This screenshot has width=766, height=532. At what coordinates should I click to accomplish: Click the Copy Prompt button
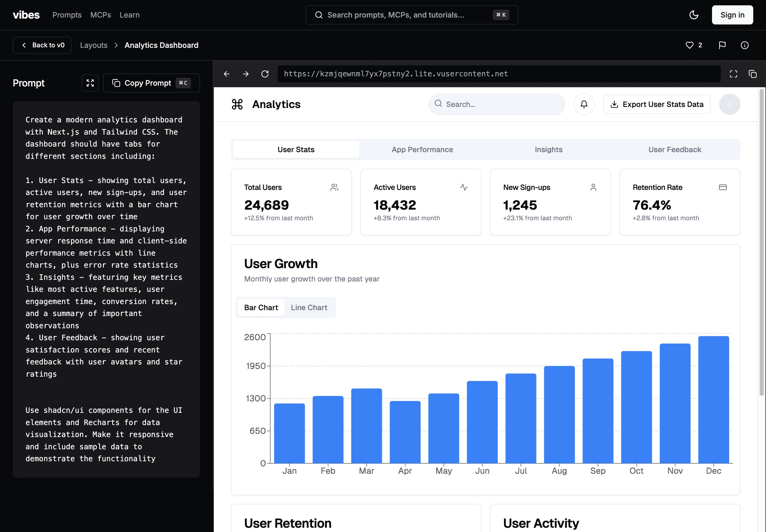[x=151, y=83]
